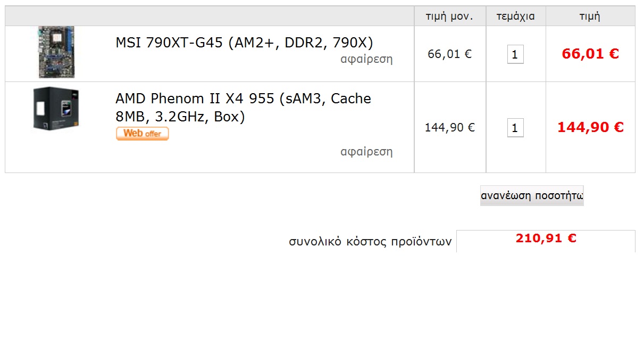
Task: Select the τιμή column header
Action: pos(590,16)
